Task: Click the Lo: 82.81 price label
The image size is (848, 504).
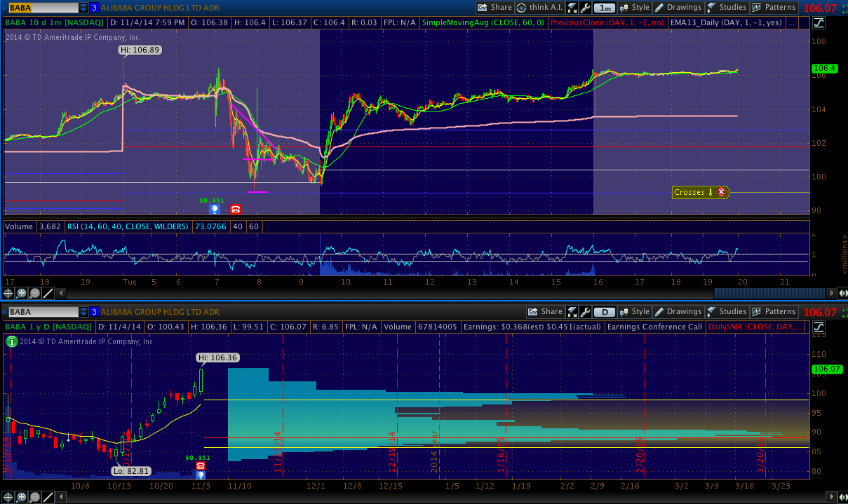Action: 130,471
